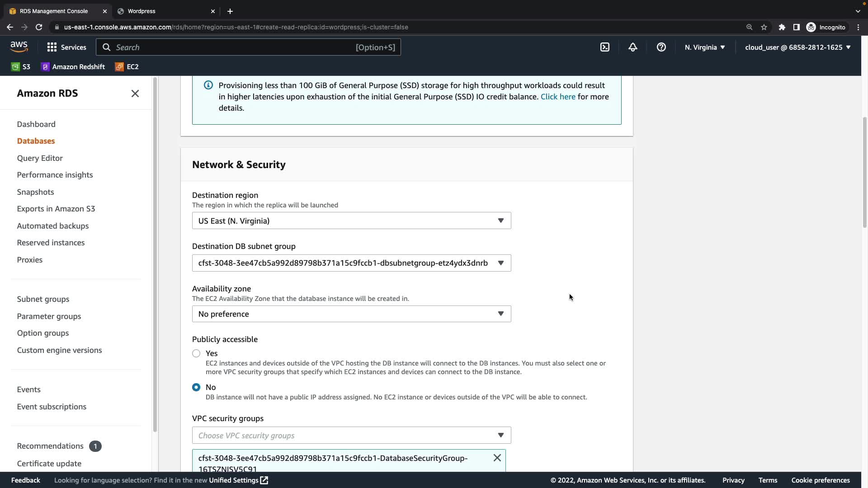Close the Amazon RDS side navigation
The width and height of the screenshot is (868, 488).
coord(135,94)
